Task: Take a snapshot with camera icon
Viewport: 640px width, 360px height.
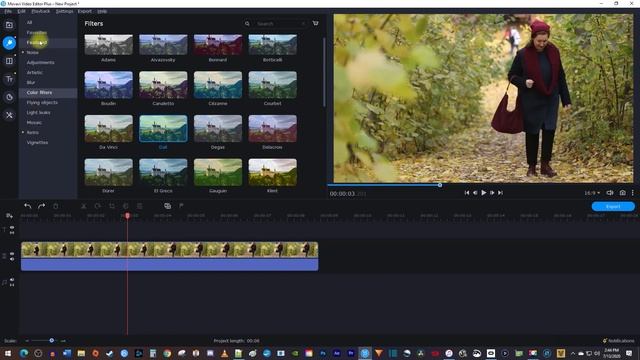Action: tap(622, 193)
